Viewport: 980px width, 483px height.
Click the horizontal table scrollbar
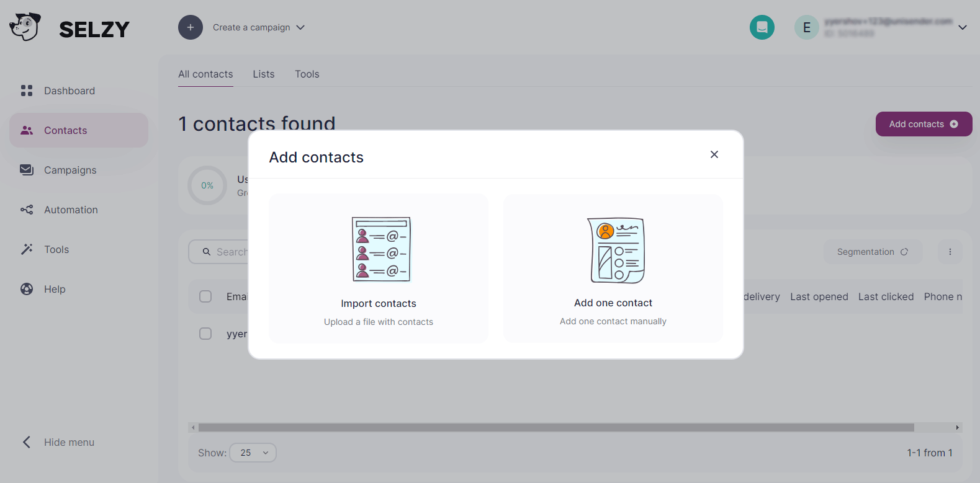click(x=556, y=427)
